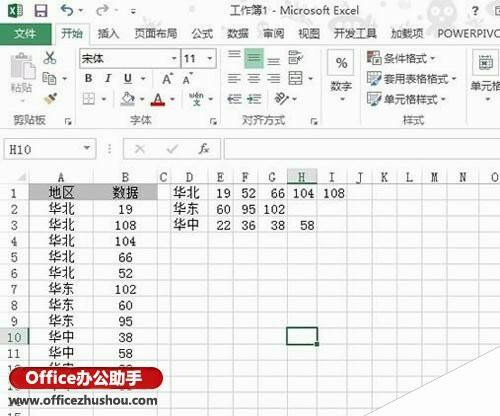Open the font size 11 dropdown
Image resolution: width=500 pixels, height=416 pixels.
[210, 59]
